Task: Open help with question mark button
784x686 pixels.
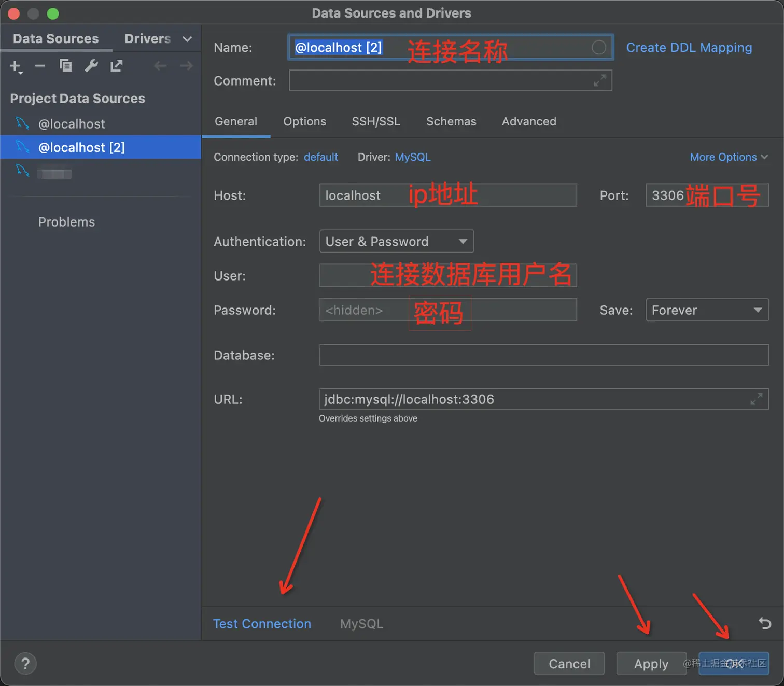Action: click(25, 663)
